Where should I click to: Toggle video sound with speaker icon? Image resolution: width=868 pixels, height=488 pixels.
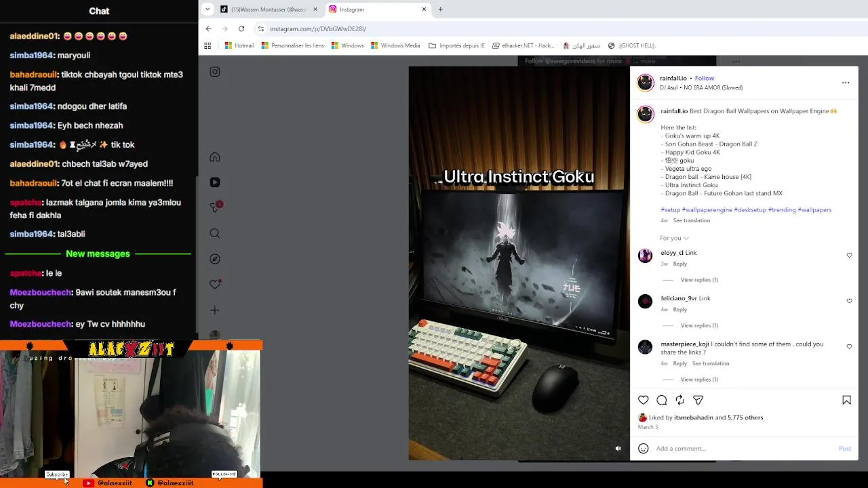click(x=618, y=448)
